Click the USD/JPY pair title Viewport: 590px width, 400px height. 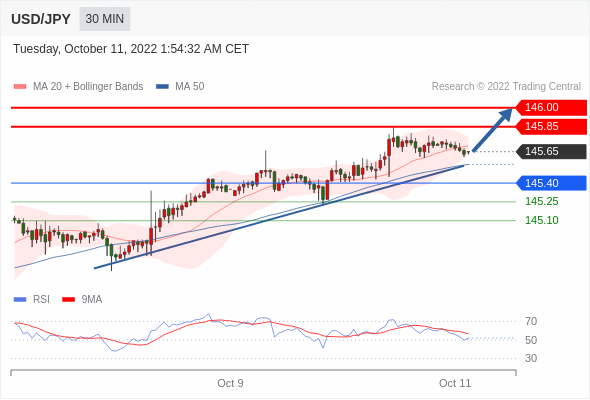coord(41,19)
